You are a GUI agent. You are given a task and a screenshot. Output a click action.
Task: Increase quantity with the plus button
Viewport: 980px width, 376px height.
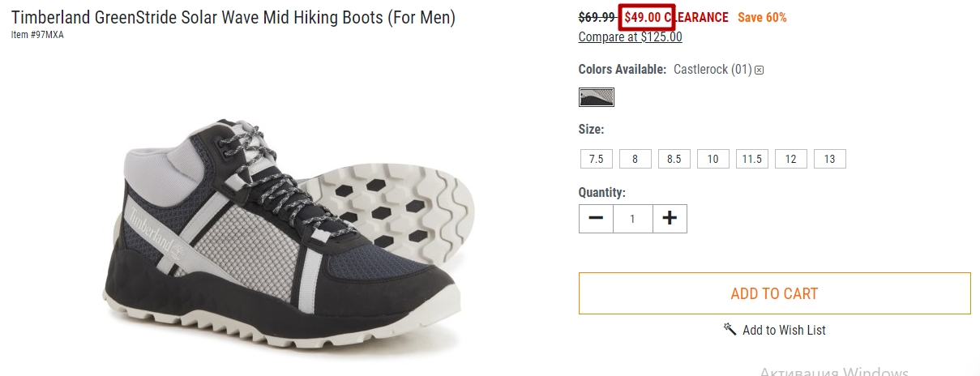[670, 219]
